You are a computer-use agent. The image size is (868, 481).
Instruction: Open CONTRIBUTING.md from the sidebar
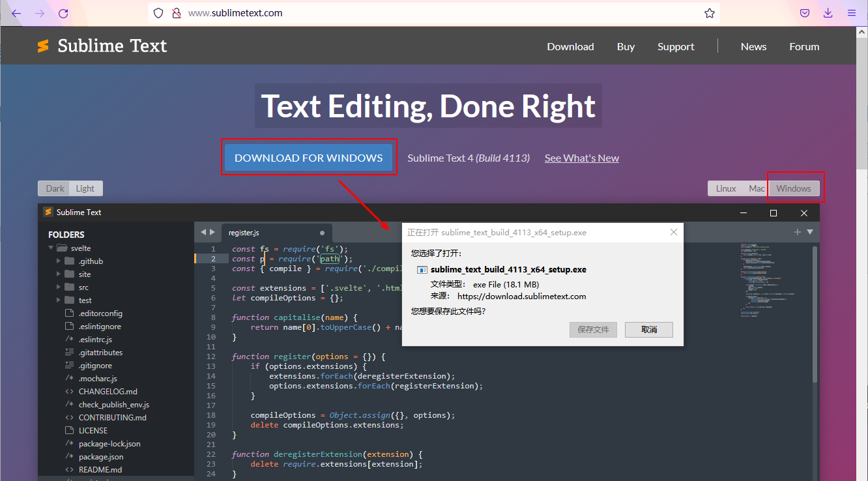[113, 418]
